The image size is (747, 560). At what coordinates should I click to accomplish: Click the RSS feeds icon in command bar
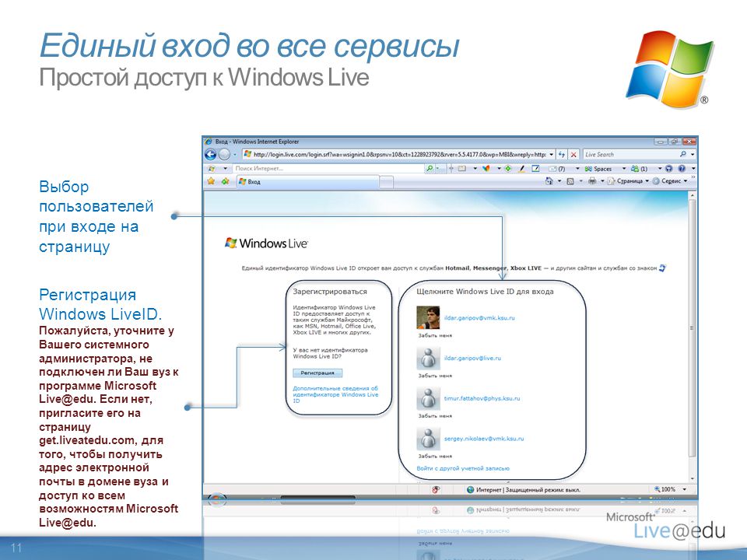(570, 181)
